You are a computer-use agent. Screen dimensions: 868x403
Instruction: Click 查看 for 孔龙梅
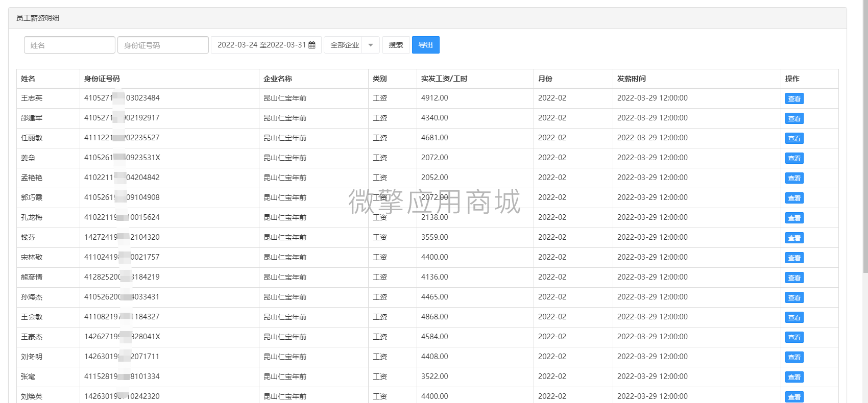click(794, 218)
